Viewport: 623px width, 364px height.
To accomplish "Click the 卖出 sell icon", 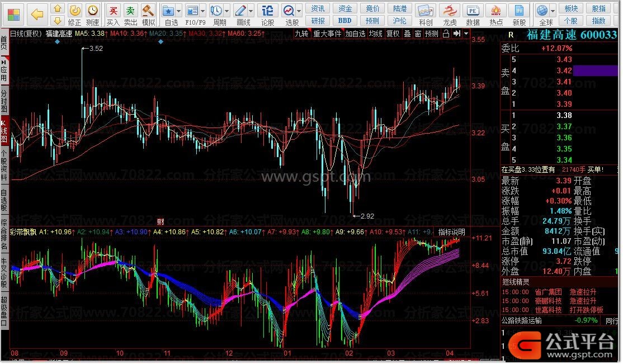I will coord(130,15).
